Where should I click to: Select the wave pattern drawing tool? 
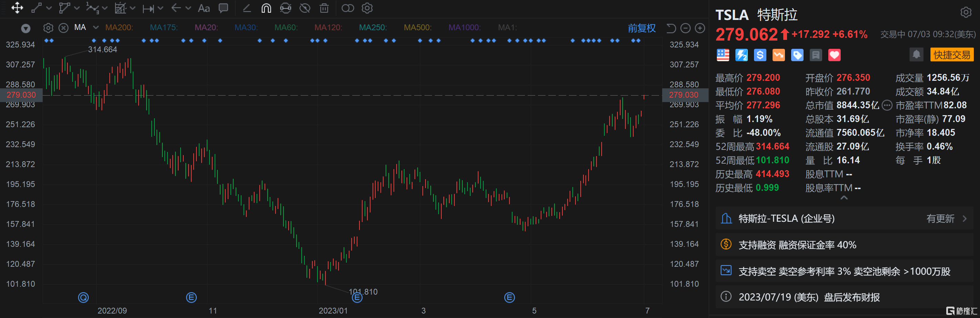tap(92, 8)
